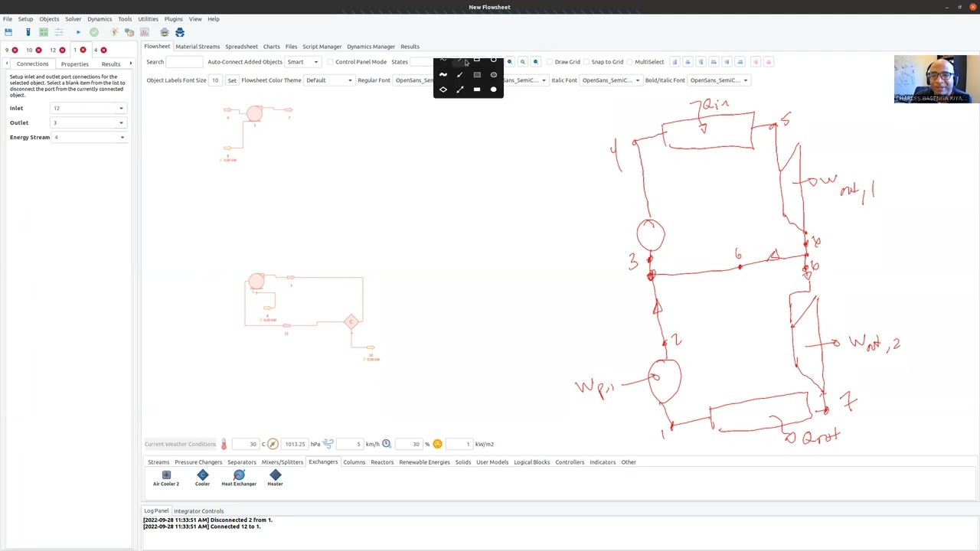The height and width of the screenshot is (551, 980).
Task: Select the hatched rectangle drawing tool
Action: (477, 75)
